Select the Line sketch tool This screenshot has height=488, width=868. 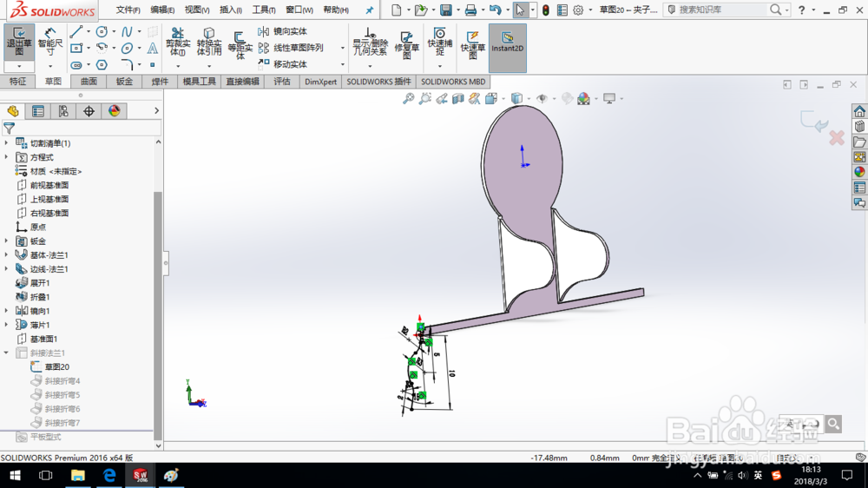pos(76,31)
